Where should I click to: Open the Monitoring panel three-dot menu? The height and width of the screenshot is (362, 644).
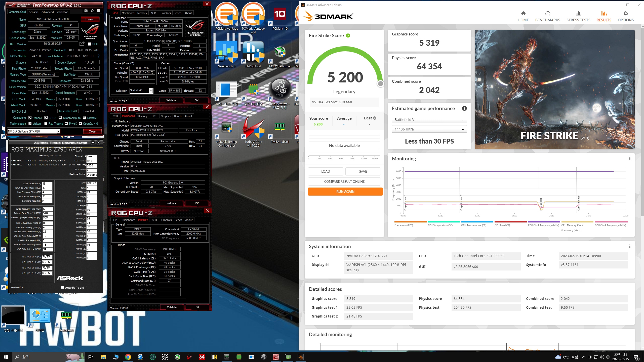point(630,159)
